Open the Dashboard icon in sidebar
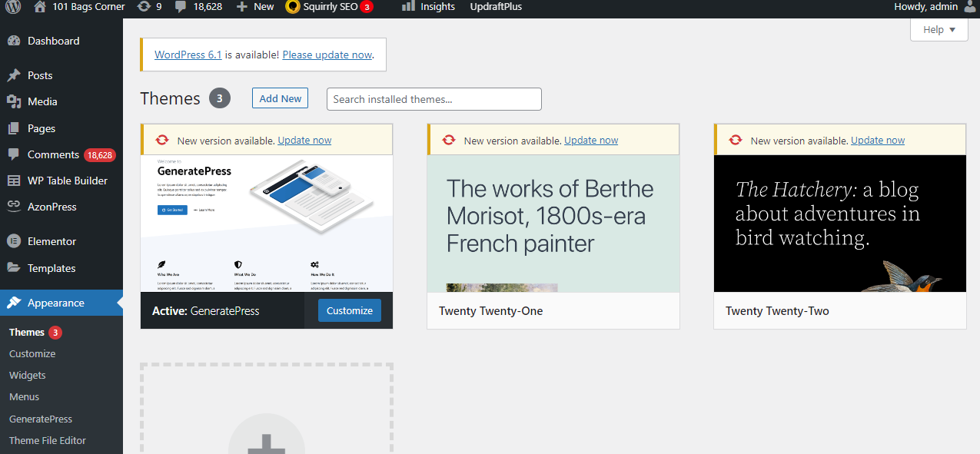 tap(14, 41)
